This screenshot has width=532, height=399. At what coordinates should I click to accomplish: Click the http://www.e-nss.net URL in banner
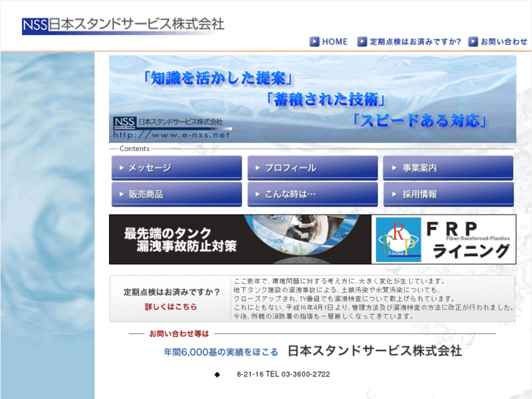pos(171,135)
